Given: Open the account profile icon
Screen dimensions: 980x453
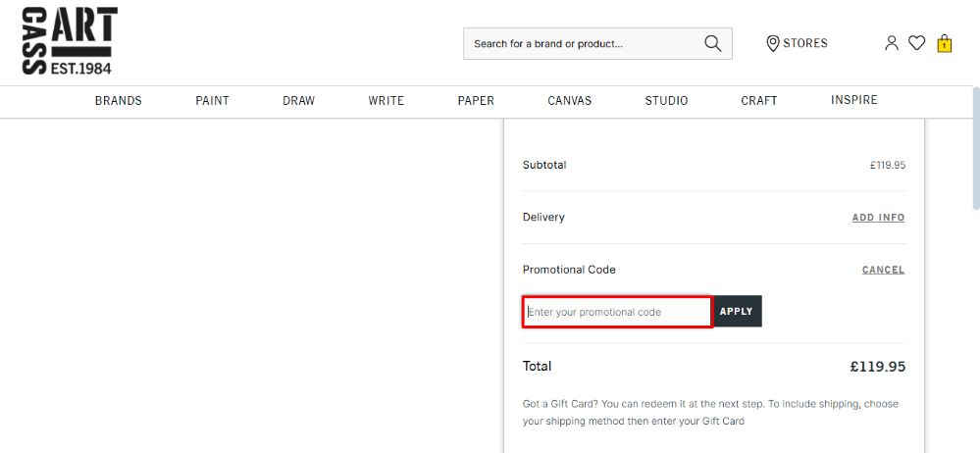Looking at the screenshot, I should (892, 43).
